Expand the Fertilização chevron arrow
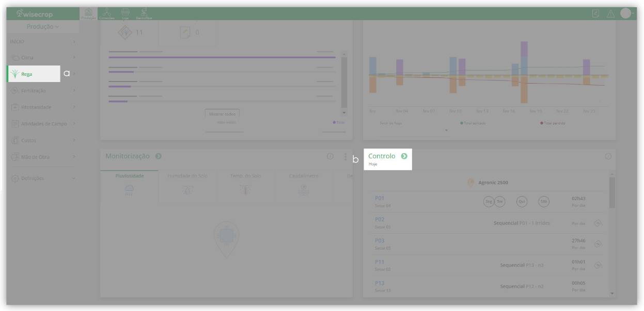This screenshot has height=311, width=644. click(74, 90)
